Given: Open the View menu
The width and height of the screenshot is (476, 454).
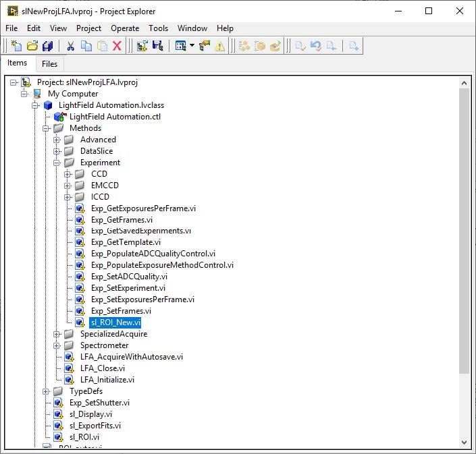Looking at the screenshot, I should tap(58, 28).
